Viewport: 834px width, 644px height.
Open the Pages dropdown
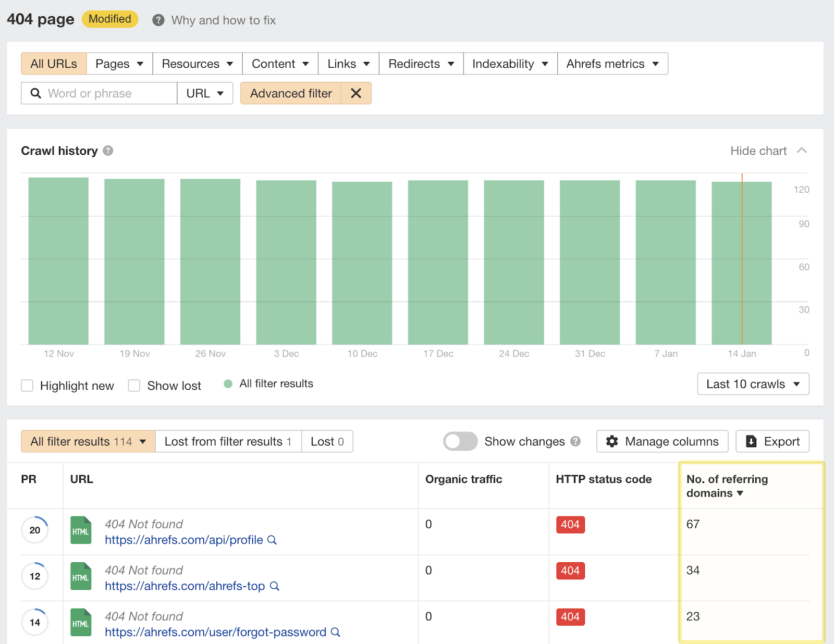tap(119, 64)
